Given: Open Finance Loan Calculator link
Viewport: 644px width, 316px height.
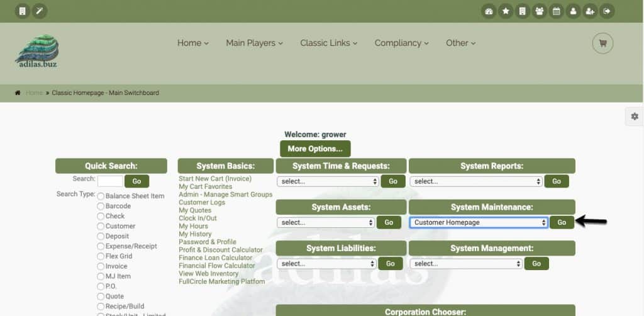Looking at the screenshot, I should click(216, 257).
